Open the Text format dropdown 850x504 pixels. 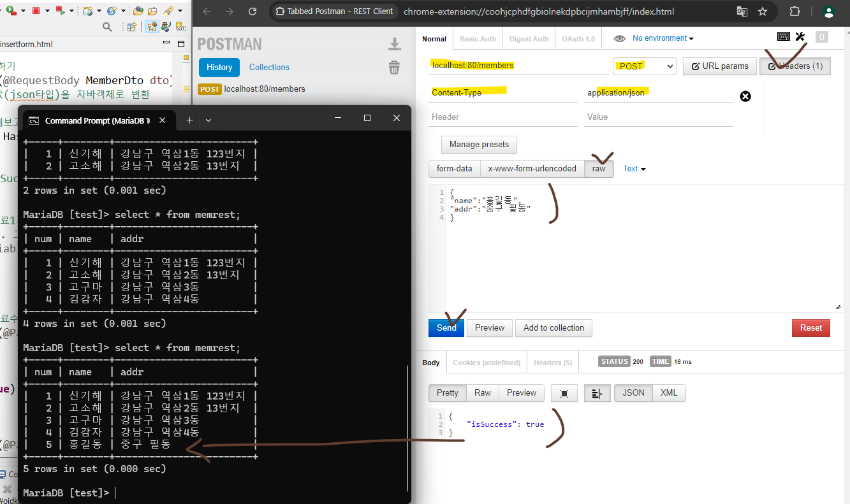click(634, 169)
